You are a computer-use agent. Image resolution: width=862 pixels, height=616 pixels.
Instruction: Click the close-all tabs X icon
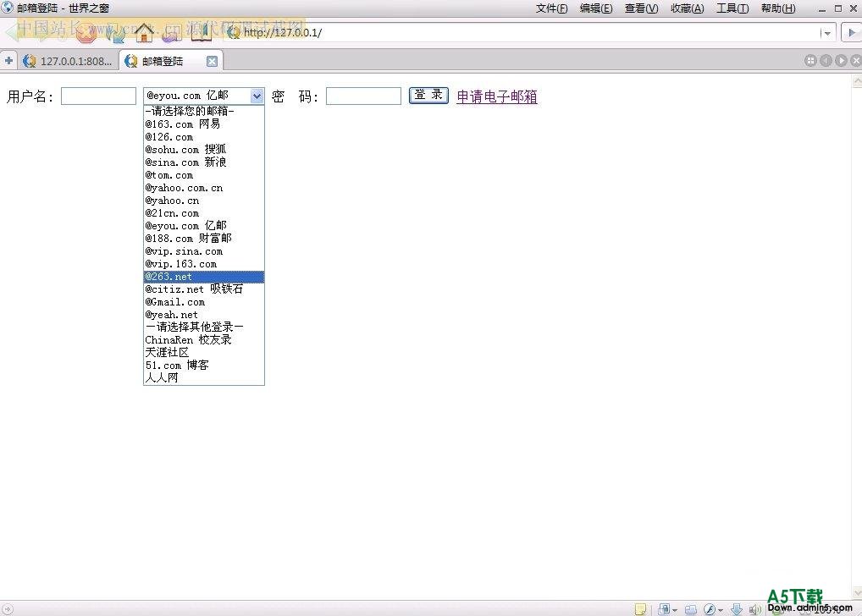[856, 60]
